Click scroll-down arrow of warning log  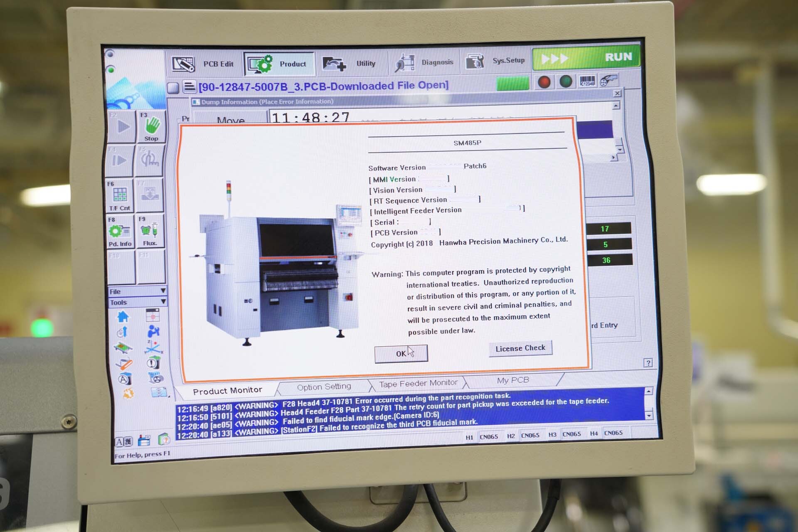tap(649, 415)
